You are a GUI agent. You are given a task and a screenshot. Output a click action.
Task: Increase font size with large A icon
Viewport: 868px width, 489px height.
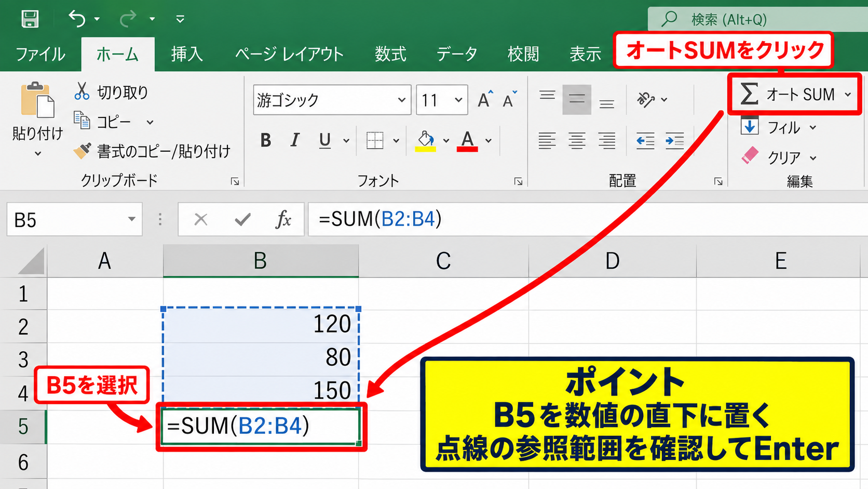pos(485,99)
